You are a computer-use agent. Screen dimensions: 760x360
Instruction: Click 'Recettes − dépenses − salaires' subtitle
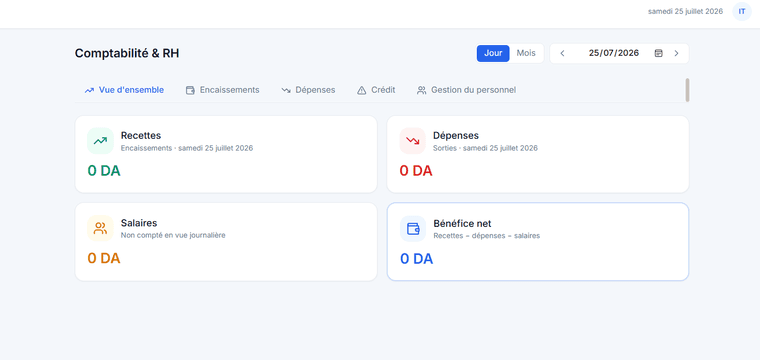[487, 236]
